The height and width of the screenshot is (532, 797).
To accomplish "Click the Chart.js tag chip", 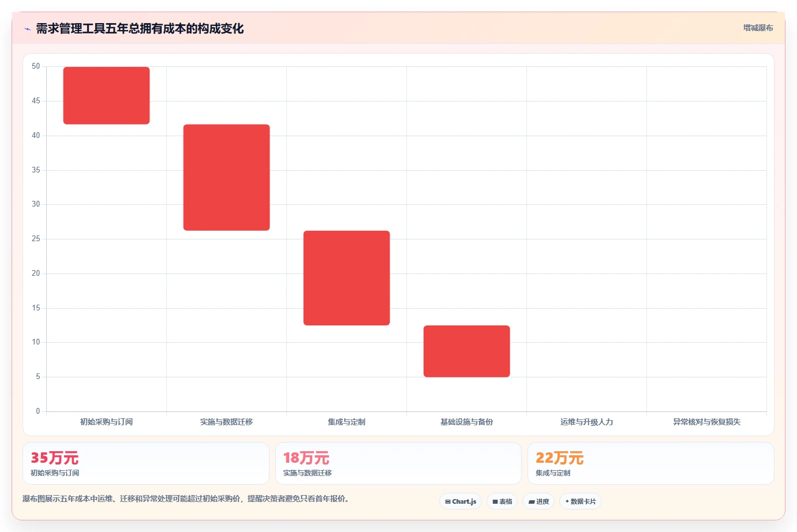I will pyautogui.click(x=461, y=501).
